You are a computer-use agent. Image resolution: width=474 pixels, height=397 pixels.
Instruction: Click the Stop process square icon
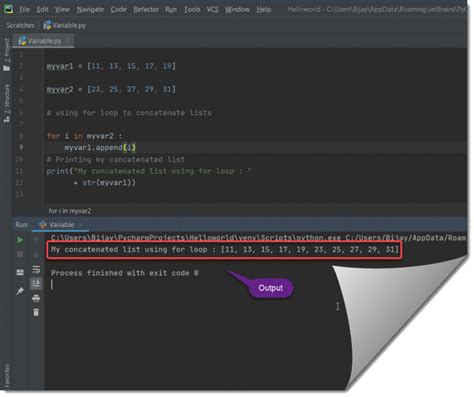pos(20,254)
